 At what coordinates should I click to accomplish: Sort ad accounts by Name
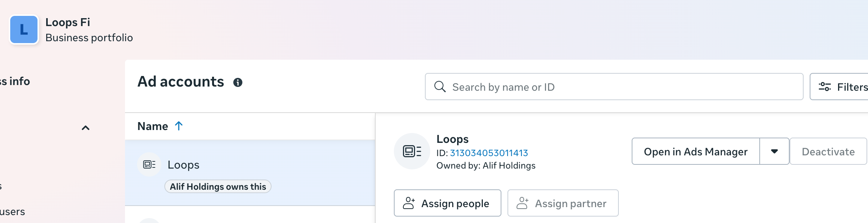pos(153,126)
